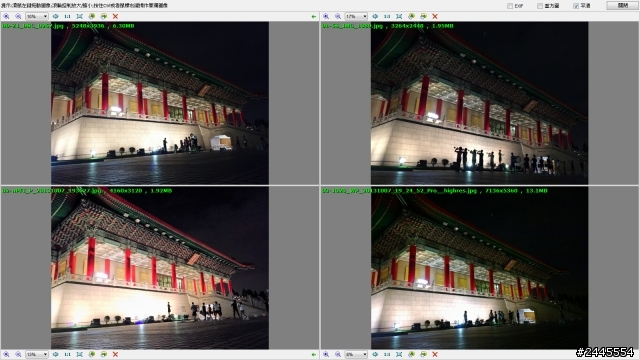Remove top-right image with red X
The image size is (640, 360).
tap(435, 16)
